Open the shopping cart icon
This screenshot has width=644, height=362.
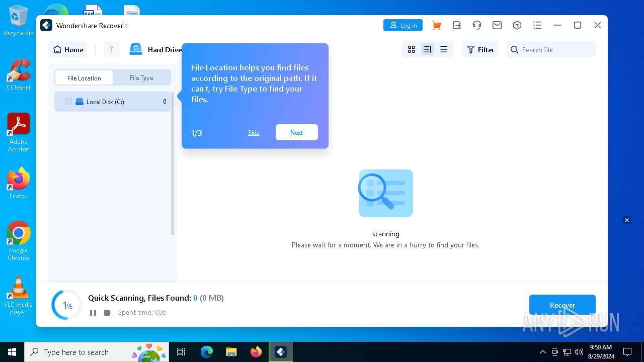point(437,25)
